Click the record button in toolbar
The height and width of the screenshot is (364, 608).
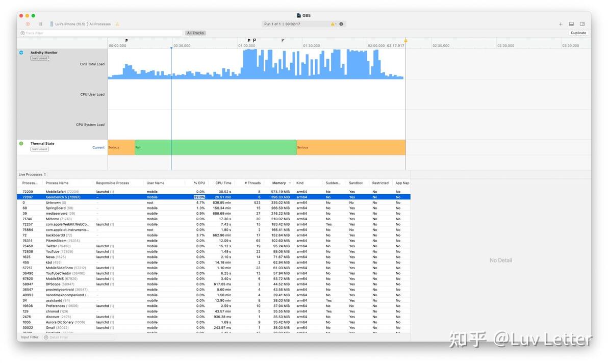coord(28,24)
